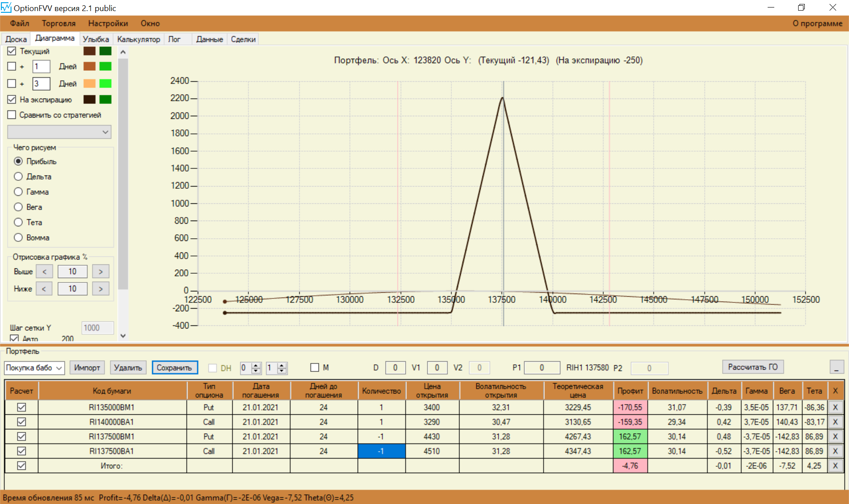
Task: Increment the DH first spinner value
Action: point(256,365)
